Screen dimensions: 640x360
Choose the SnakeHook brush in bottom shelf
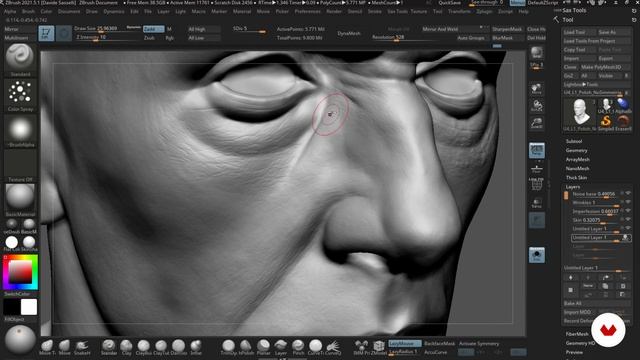point(82,347)
